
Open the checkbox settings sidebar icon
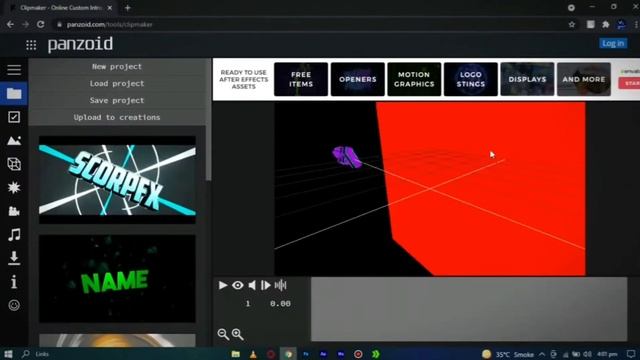(14, 117)
